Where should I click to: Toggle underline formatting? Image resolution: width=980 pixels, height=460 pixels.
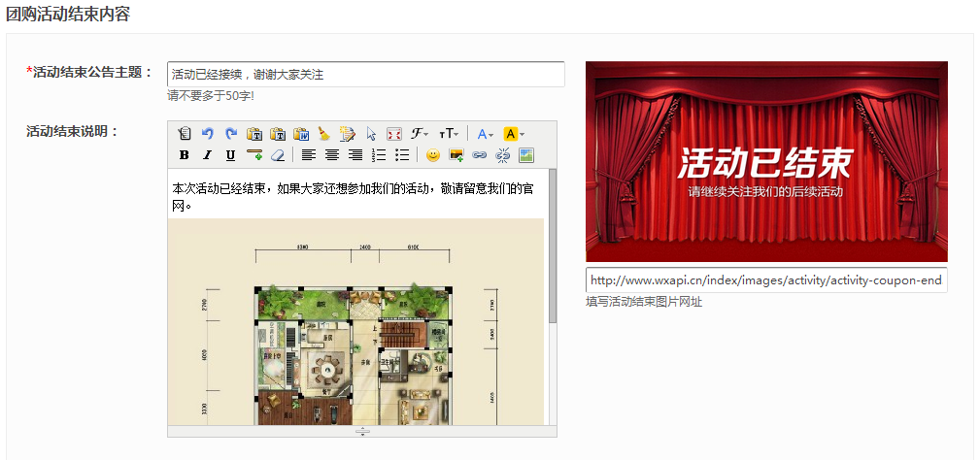click(230, 155)
